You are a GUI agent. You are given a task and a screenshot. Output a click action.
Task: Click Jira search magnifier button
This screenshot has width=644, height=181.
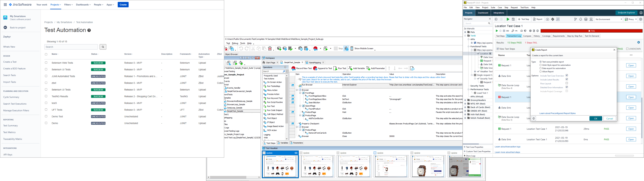pyautogui.click(x=103, y=47)
